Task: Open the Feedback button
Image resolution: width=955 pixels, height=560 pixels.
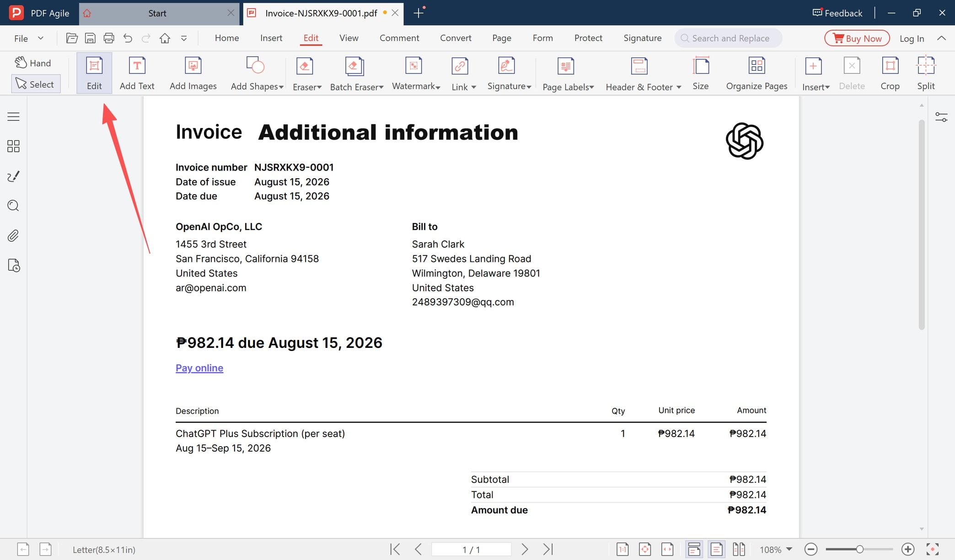Action: coord(837,13)
